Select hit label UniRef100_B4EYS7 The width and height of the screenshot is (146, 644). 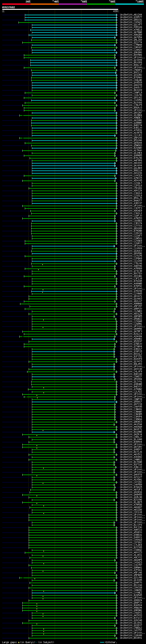click(131, 387)
